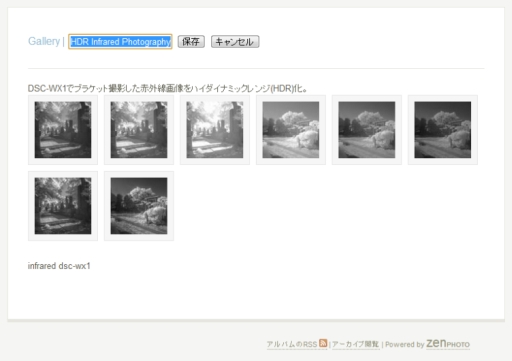Open the アルバムのRSS link
The image size is (512, 361).
tap(292, 344)
